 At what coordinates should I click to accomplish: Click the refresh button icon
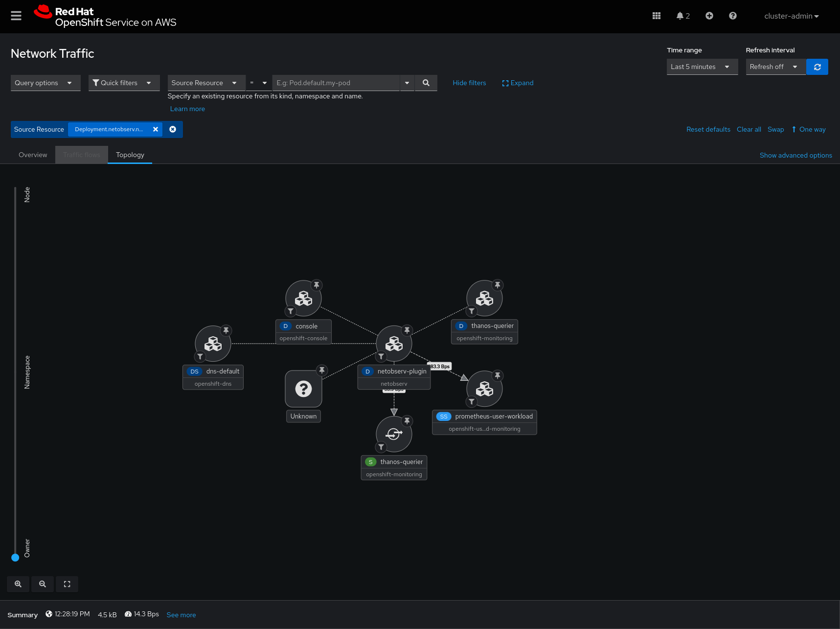[817, 67]
